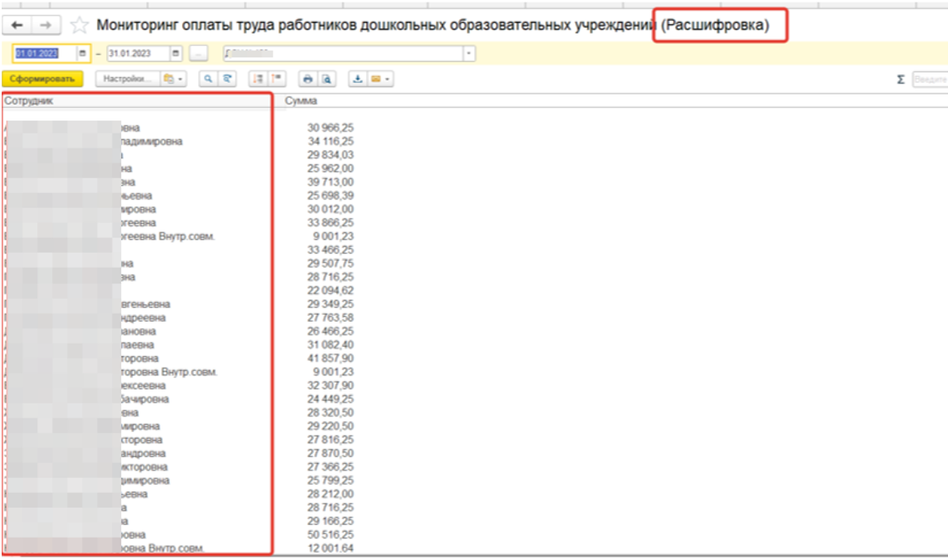Expand the organization dropdown list
948x560 pixels.
[x=468, y=53]
